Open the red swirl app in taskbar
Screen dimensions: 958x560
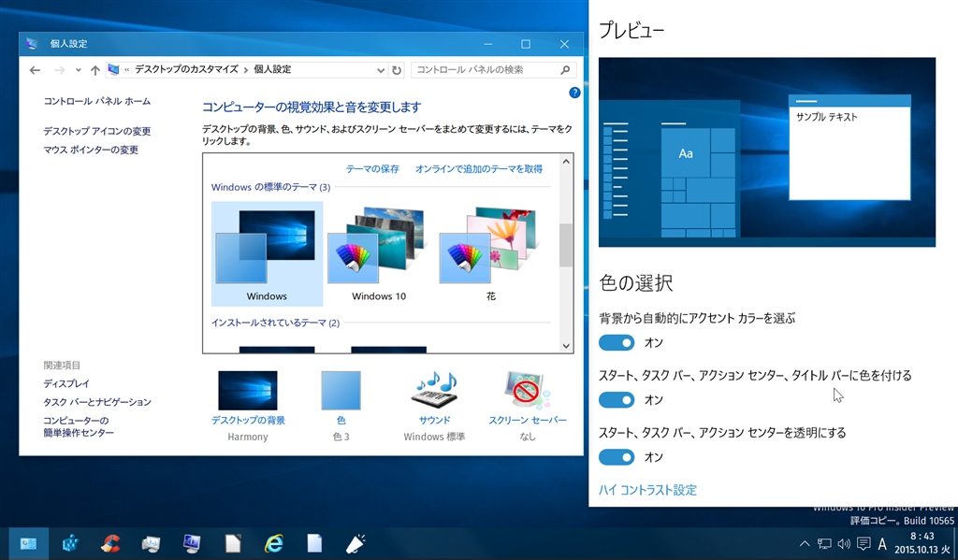(110, 543)
